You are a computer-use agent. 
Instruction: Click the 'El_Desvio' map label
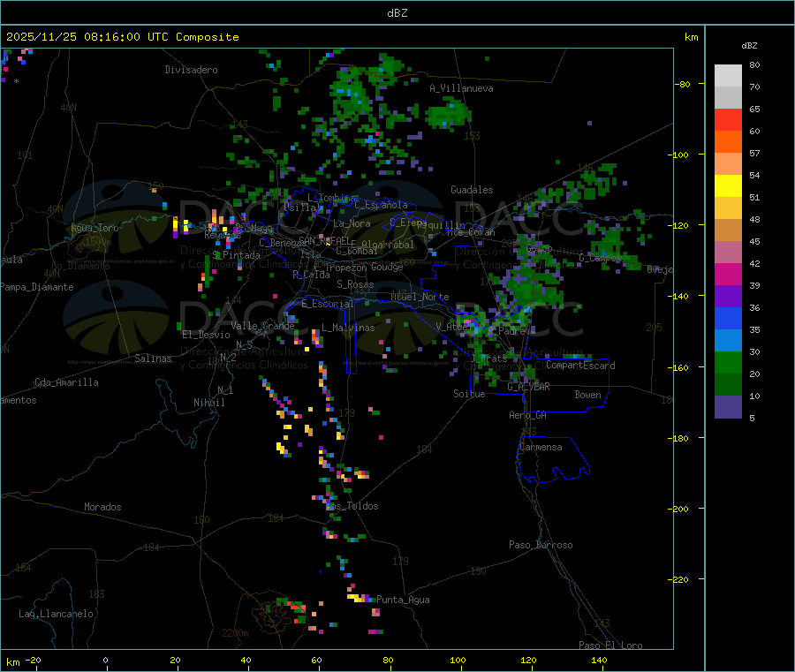(x=207, y=335)
